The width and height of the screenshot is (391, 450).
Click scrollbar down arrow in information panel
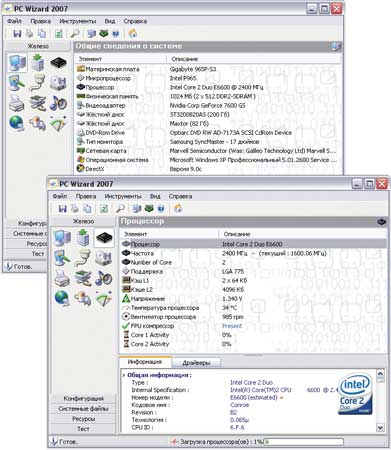point(380,427)
